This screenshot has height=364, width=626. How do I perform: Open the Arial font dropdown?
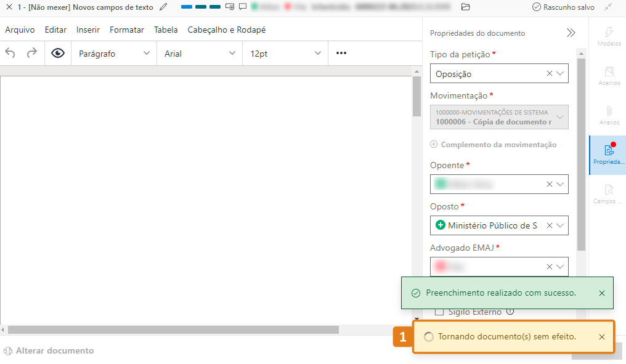pos(200,54)
